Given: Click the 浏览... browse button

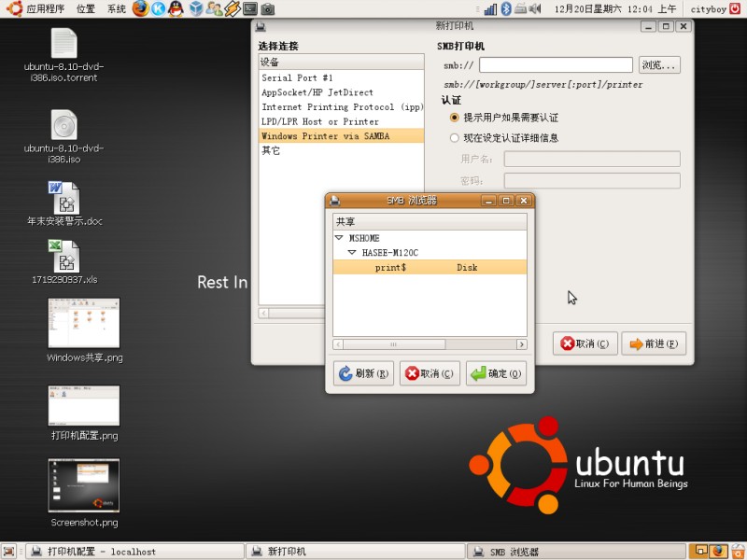Looking at the screenshot, I should click(x=659, y=64).
